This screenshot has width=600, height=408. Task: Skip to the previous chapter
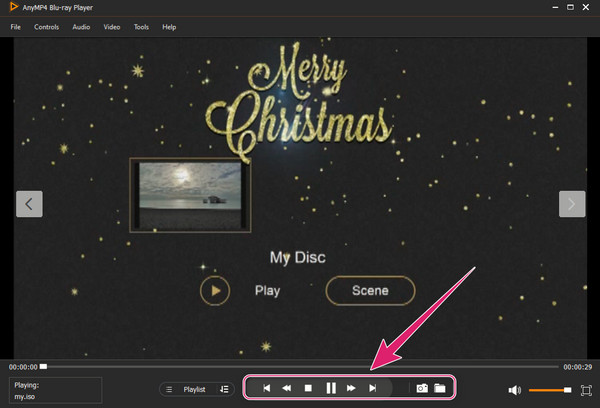click(267, 388)
